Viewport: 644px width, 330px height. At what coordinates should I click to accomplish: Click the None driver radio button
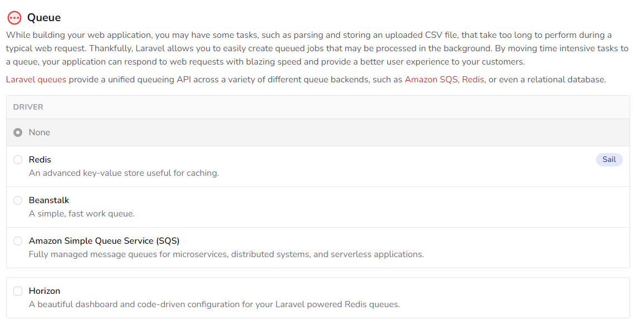[x=17, y=132]
